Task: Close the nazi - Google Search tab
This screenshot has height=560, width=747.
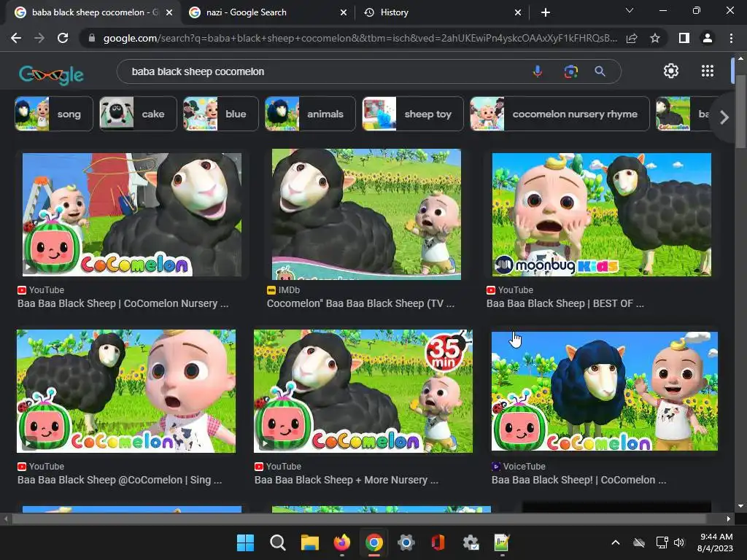Action: [x=344, y=13]
